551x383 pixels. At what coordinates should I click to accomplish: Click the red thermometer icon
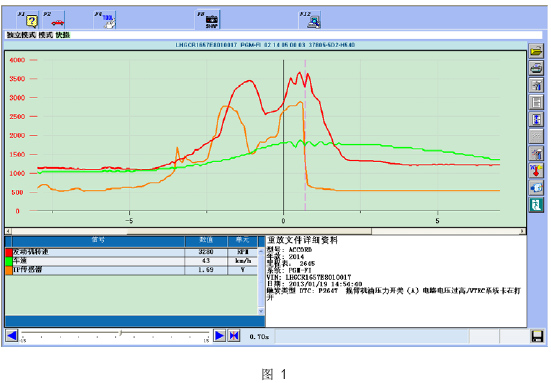(x=536, y=170)
